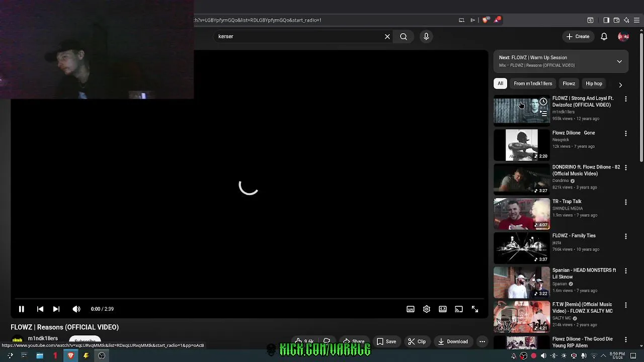Image resolution: width=644 pixels, height=362 pixels.
Task: Create a clip with the Clip button
Action: coord(417,341)
